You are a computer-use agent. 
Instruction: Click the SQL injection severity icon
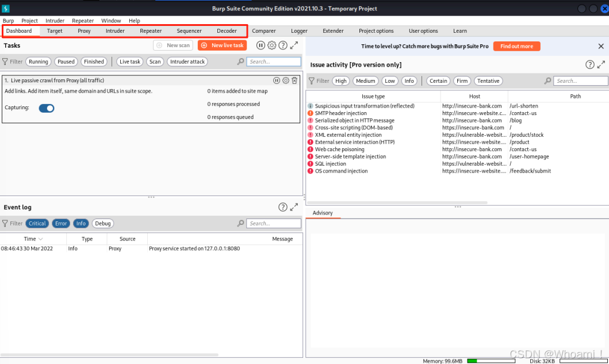(x=311, y=164)
